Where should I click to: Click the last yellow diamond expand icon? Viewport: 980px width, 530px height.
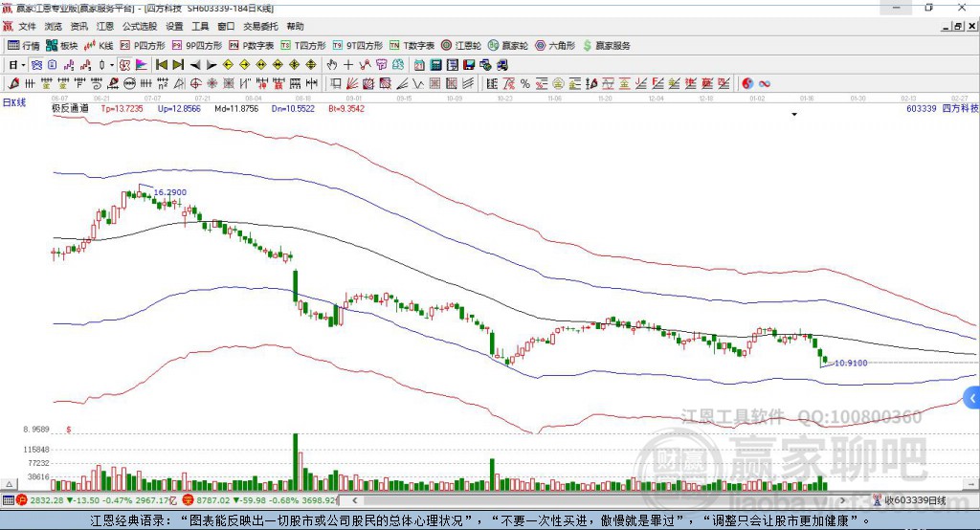point(311,65)
